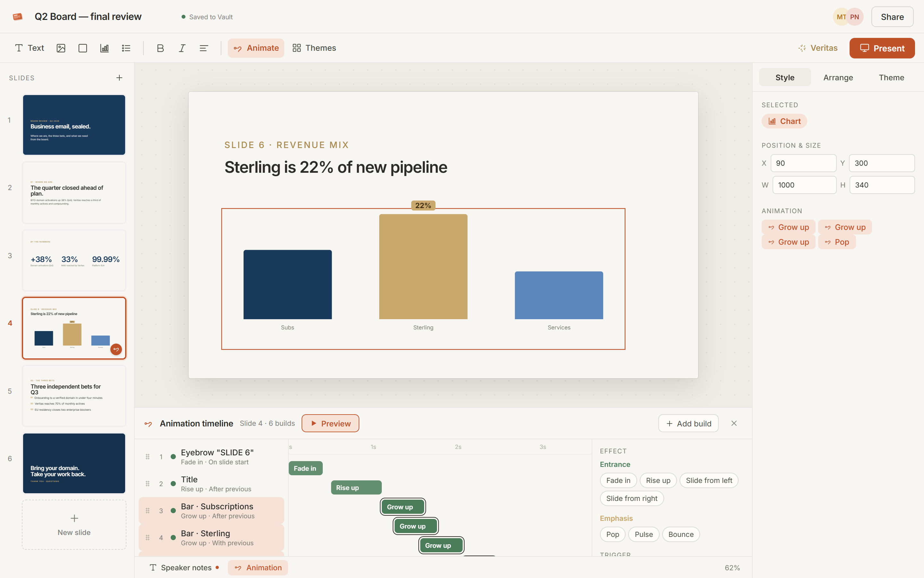Choose Slide from right effect

632,498
